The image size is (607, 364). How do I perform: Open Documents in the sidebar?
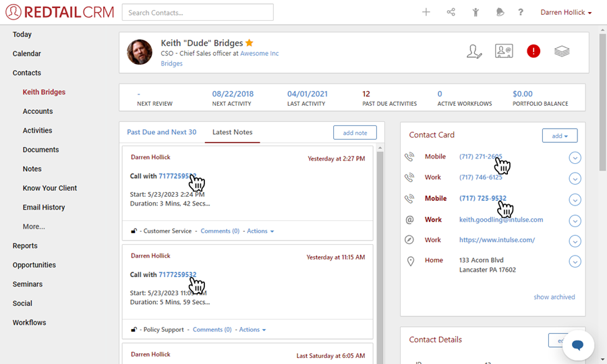[40, 150]
